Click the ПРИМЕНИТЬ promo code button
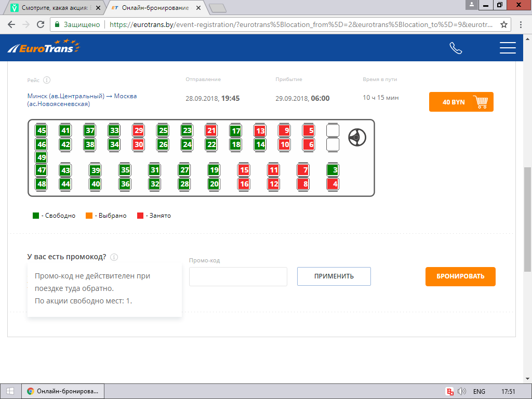This screenshot has width=532, height=399. coord(334,276)
